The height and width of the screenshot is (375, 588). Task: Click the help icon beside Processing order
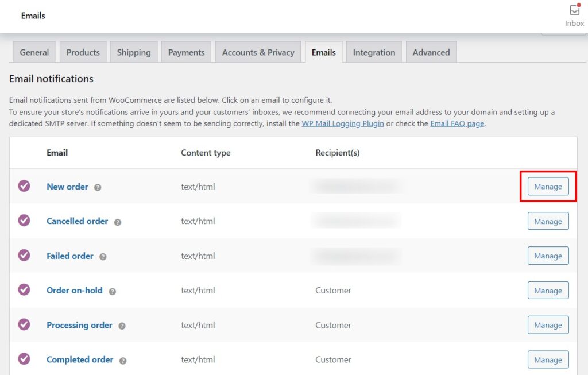pos(122,325)
